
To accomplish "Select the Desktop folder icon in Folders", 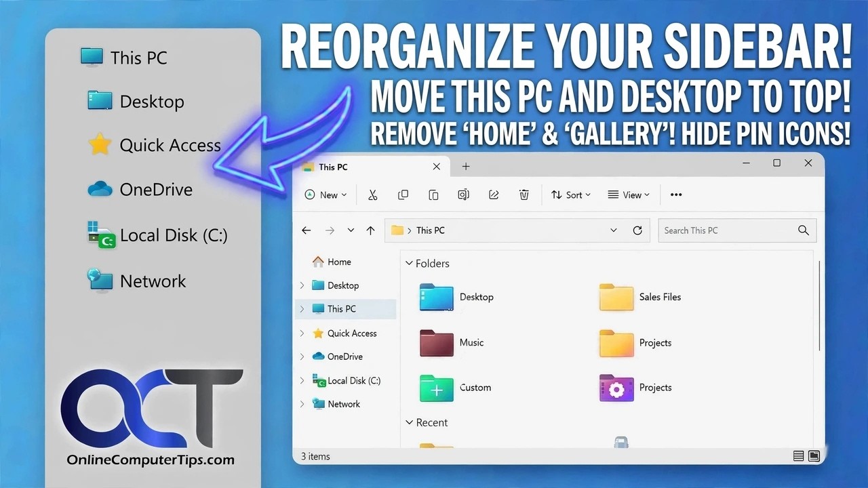I will point(436,297).
